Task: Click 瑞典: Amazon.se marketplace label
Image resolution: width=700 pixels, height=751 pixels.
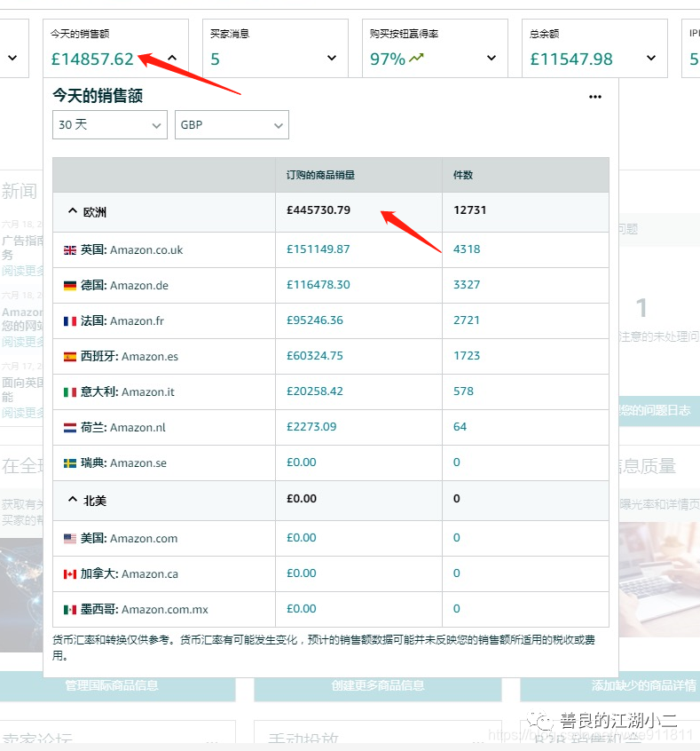Action: (123, 463)
